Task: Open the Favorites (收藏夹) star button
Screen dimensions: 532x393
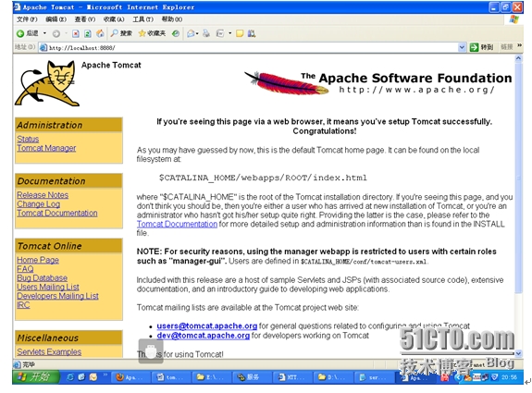Action: [x=152, y=33]
